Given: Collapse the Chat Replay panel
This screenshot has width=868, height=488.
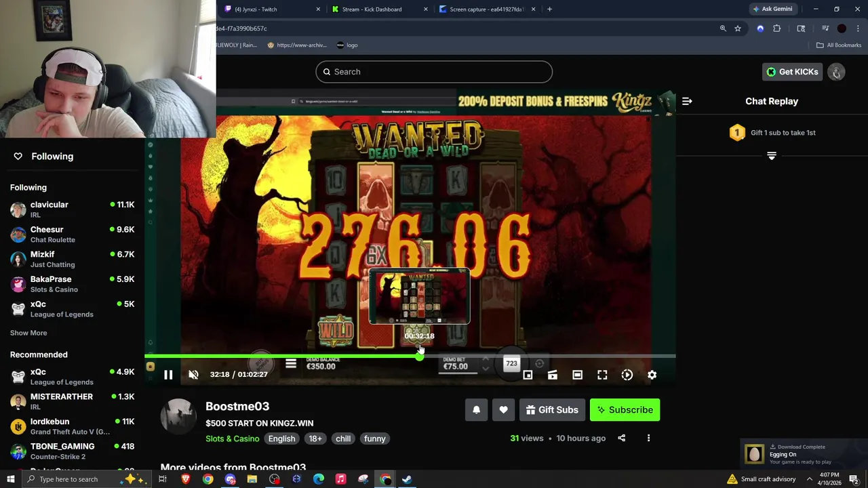Looking at the screenshot, I should [687, 101].
